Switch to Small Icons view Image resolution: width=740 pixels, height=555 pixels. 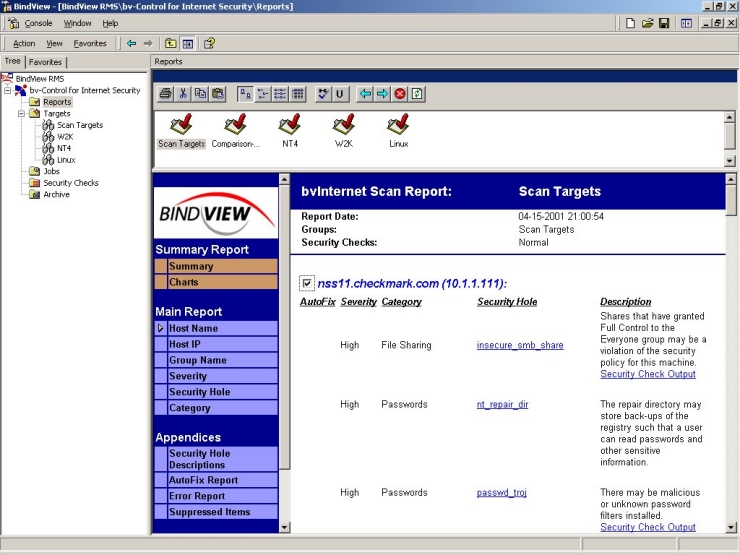pyautogui.click(x=262, y=94)
